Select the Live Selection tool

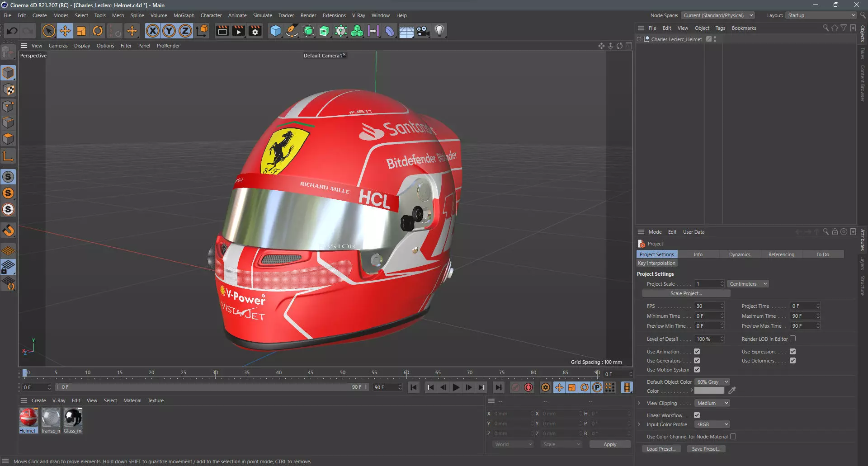point(48,31)
